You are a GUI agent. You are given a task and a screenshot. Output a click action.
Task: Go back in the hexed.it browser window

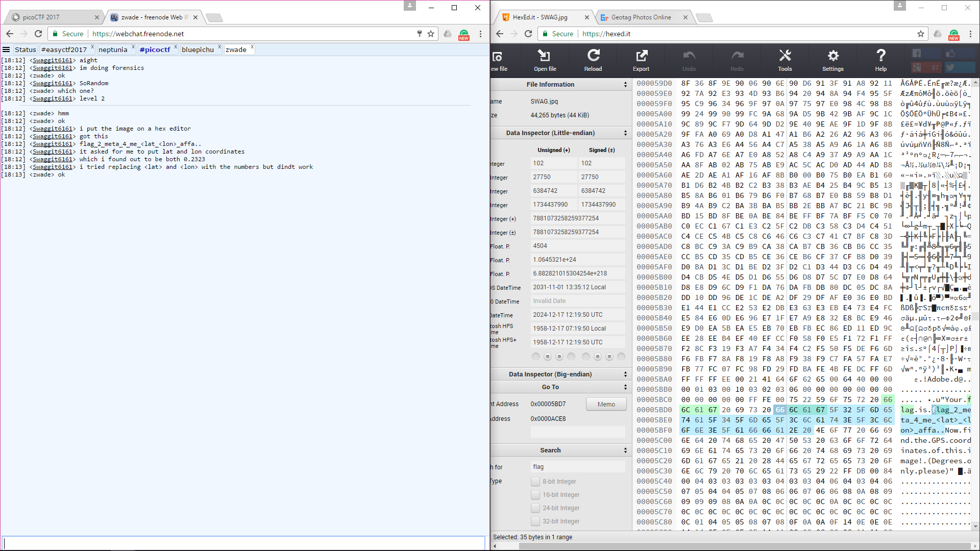500,34
